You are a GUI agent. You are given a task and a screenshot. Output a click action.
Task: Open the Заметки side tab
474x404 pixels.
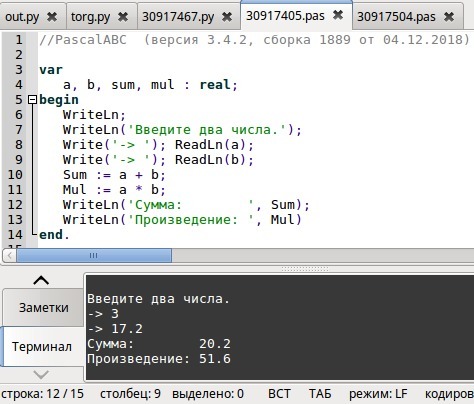click(x=43, y=307)
